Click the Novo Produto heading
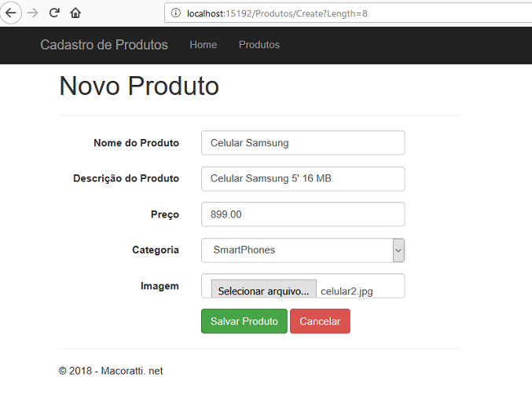 point(139,86)
